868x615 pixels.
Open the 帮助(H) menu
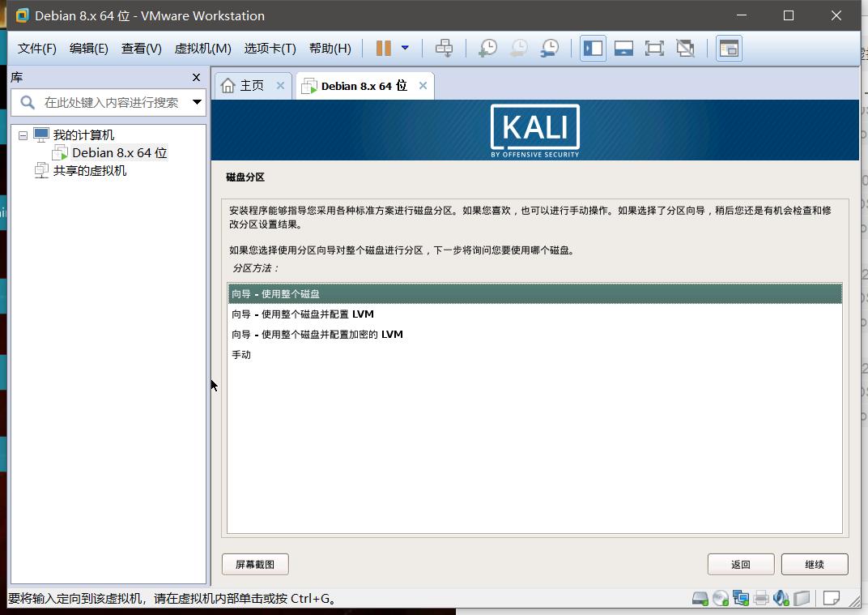tap(330, 48)
